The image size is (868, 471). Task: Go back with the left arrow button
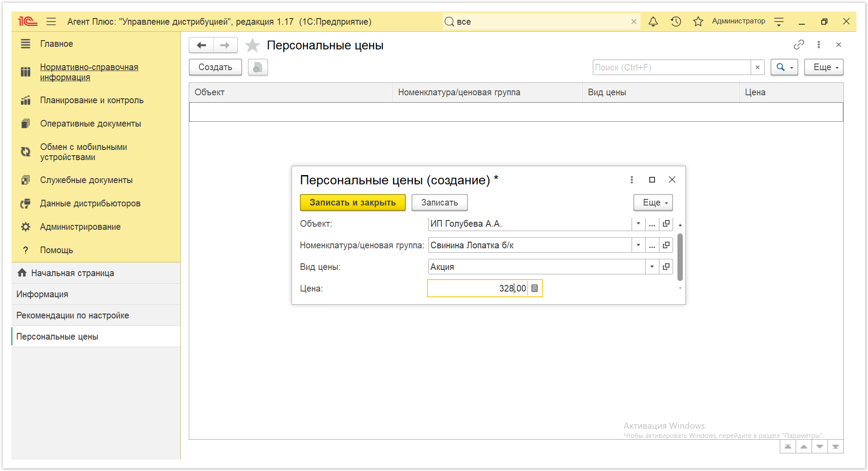click(x=202, y=45)
